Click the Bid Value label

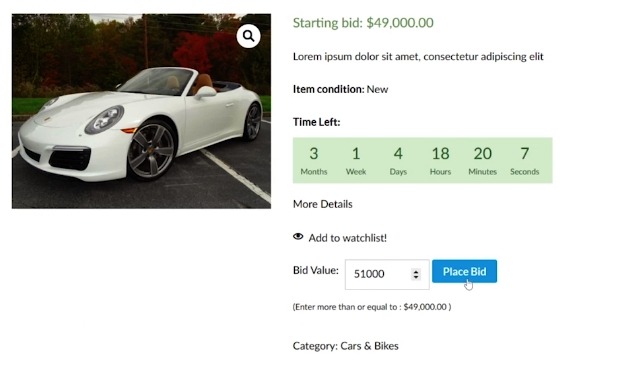(315, 270)
